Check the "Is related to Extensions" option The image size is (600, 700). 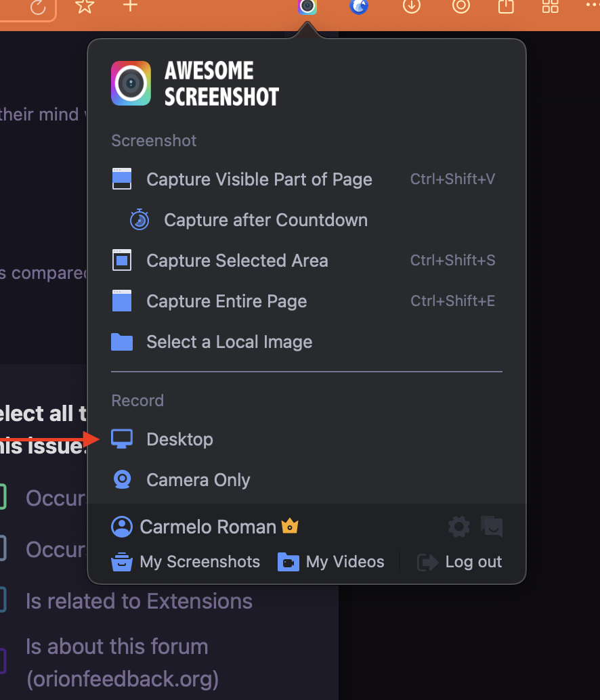(x=2, y=600)
